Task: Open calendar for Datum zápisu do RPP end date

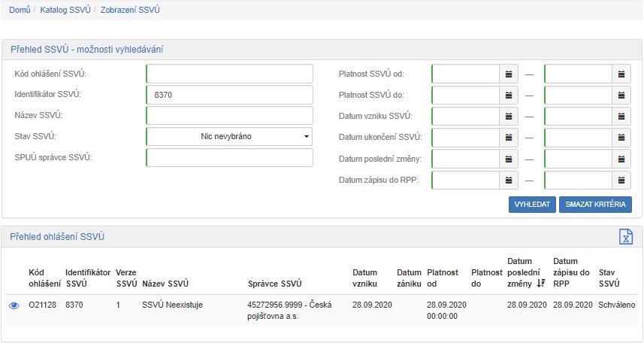Action: [621, 181]
